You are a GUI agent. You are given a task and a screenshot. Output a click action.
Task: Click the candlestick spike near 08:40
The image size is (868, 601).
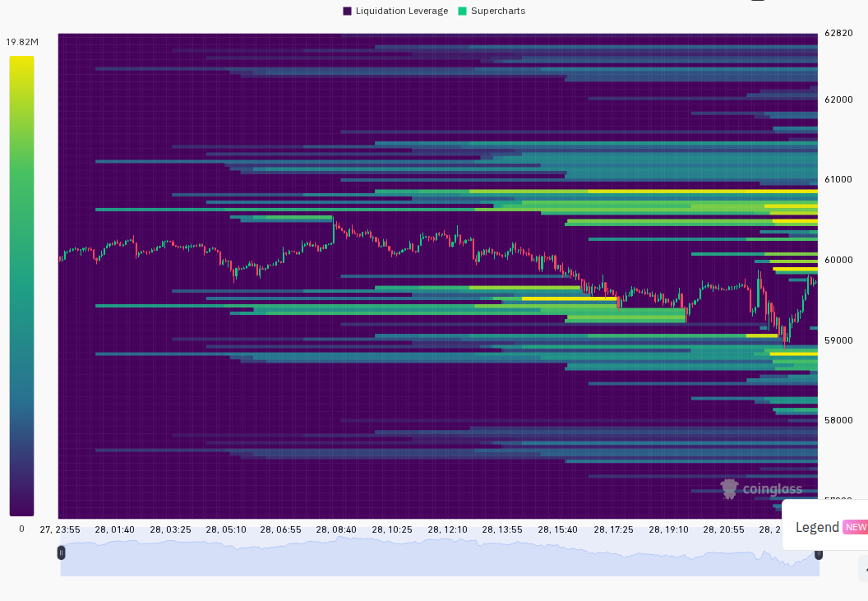coord(334,229)
